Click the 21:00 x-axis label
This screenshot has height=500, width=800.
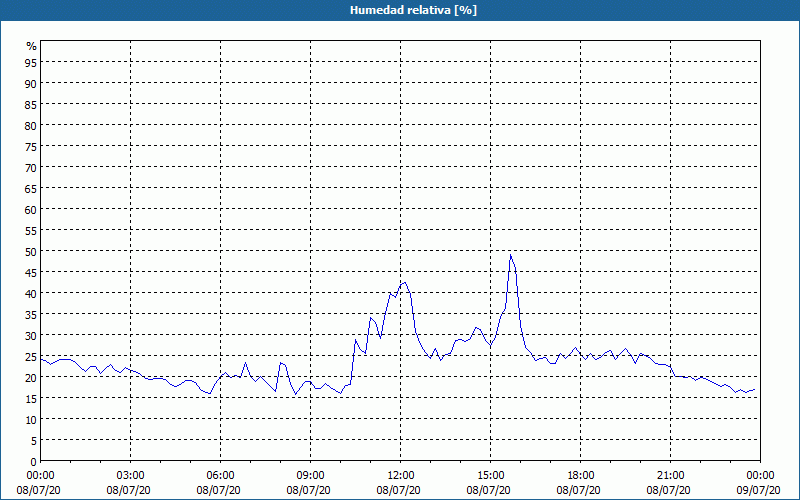coord(670,476)
